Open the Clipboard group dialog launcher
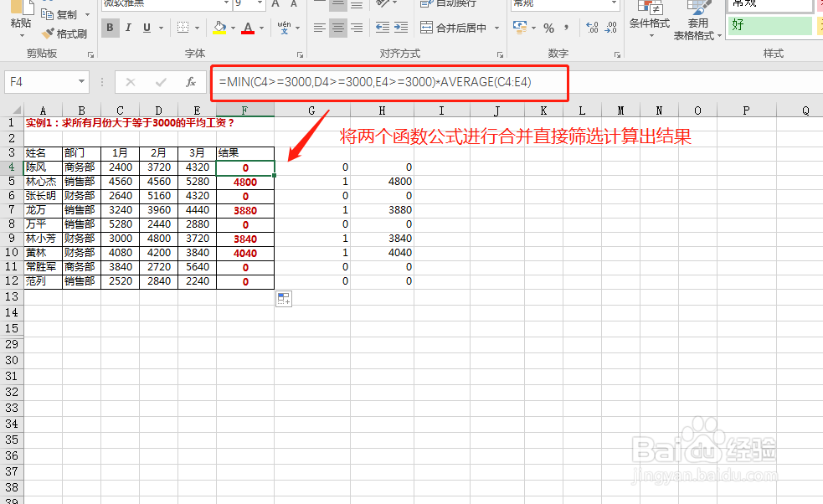The height and width of the screenshot is (504, 823). [x=90, y=54]
